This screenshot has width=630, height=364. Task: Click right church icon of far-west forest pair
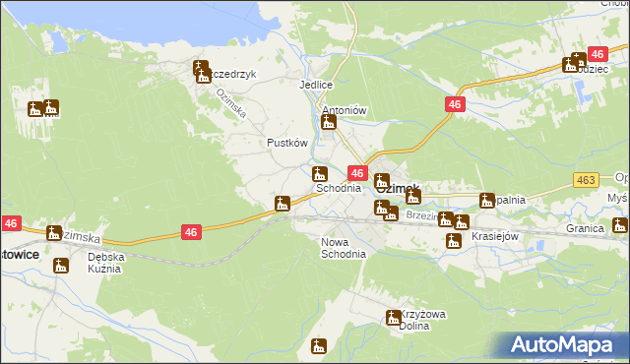coord(51,107)
